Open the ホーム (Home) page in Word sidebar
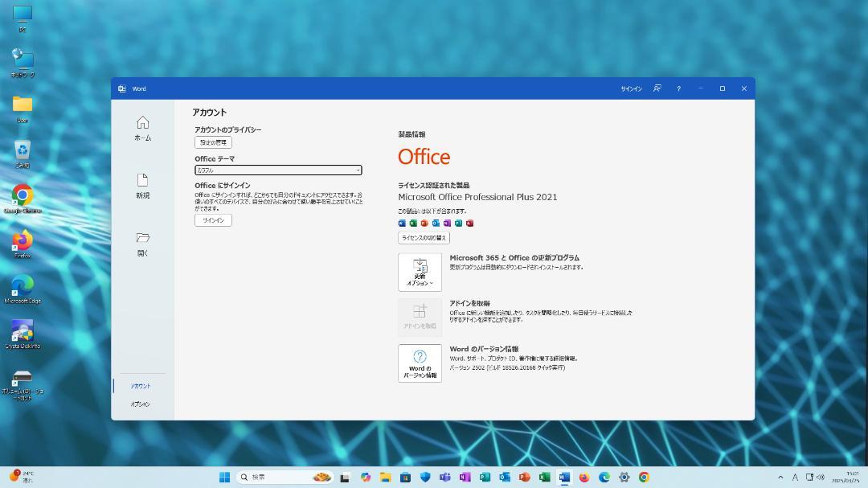Screen dimensions: 868x488 coord(143,128)
